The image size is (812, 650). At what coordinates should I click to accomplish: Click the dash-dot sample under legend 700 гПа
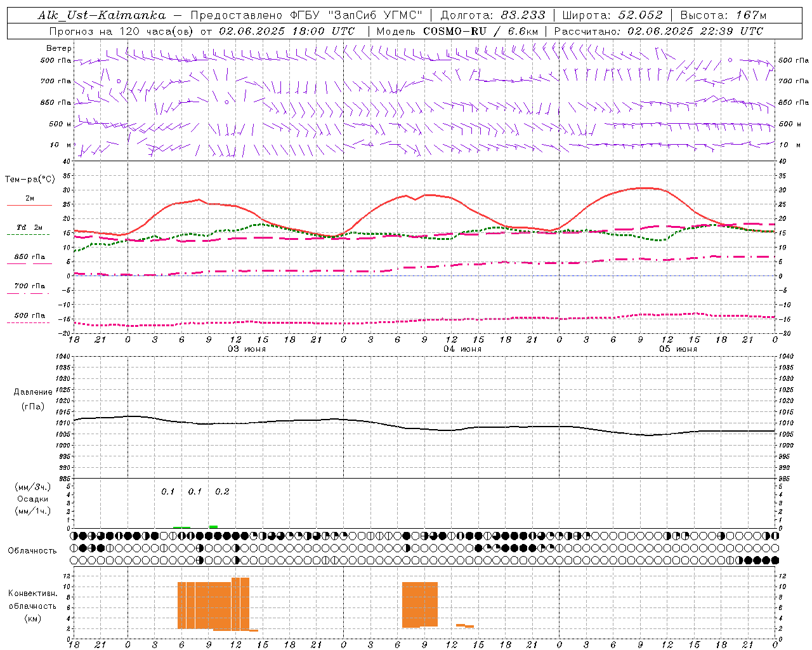pos(28,294)
